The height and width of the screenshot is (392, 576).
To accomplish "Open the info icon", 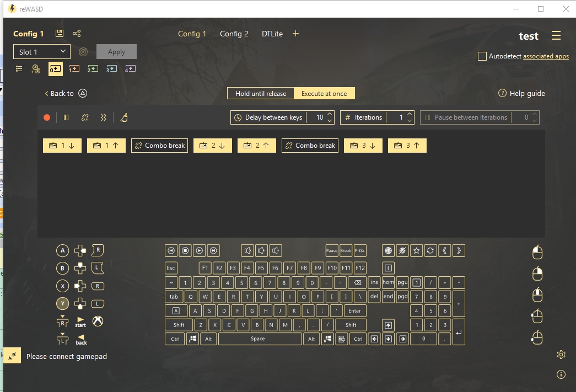I will (561, 374).
